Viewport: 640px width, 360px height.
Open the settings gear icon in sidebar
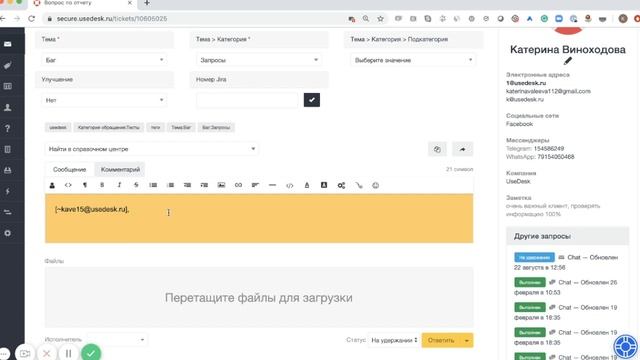click(x=8, y=233)
